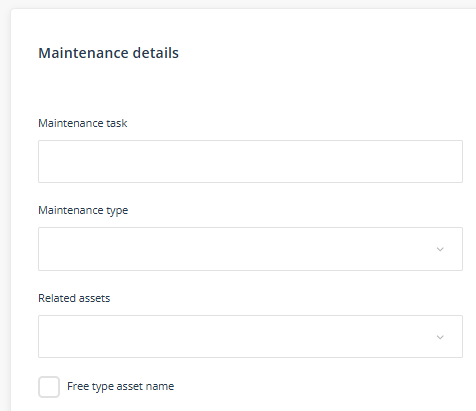Click inside the empty Related assets combo box
This screenshot has width=476, height=411.
click(x=250, y=336)
